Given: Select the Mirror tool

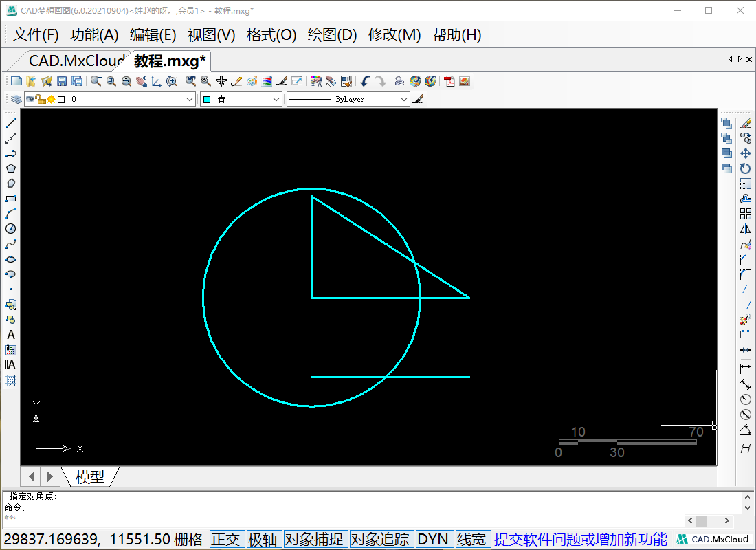Looking at the screenshot, I should pos(746,229).
